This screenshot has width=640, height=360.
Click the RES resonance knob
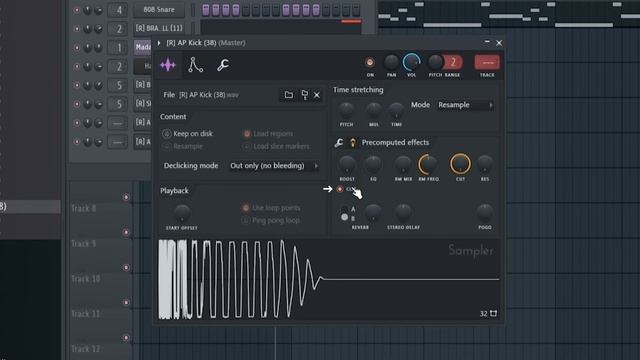coord(484,164)
